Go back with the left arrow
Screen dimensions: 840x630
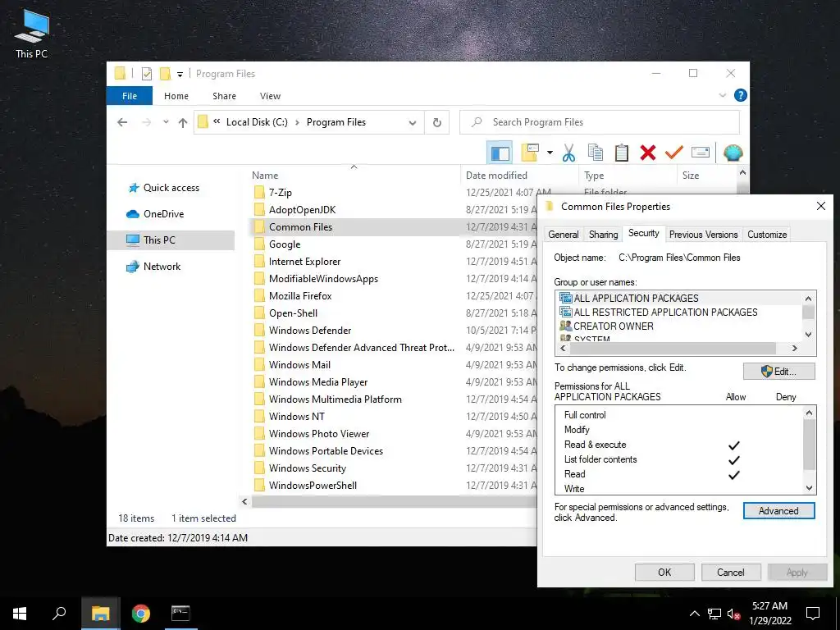point(122,122)
